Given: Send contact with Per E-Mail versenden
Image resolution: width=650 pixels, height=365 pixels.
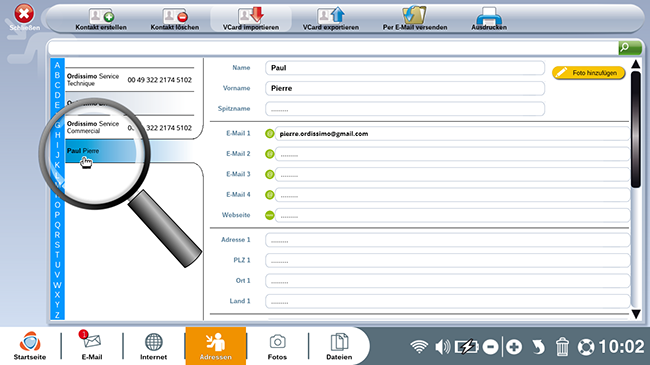Looking at the screenshot, I should [415, 19].
